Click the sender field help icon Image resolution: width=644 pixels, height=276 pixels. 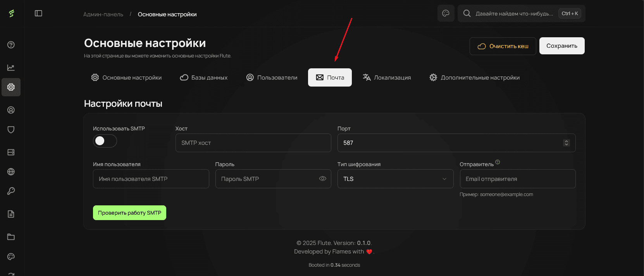pyautogui.click(x=498, y=162)
